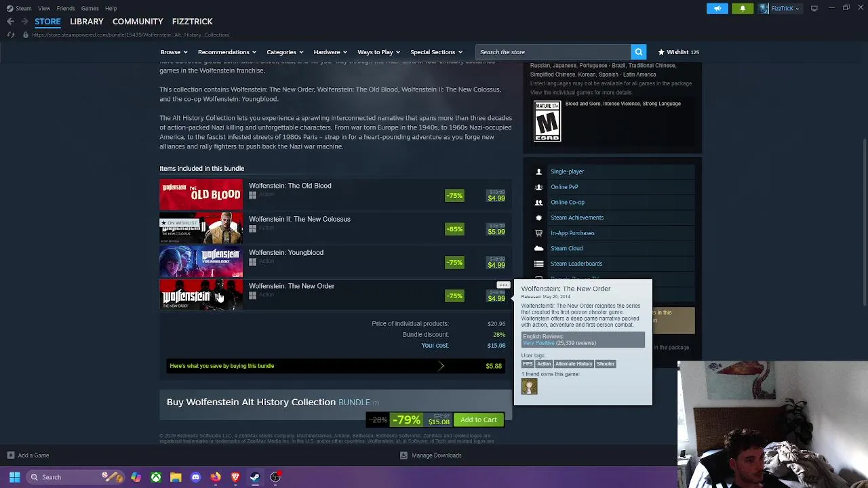Screen dimensions: 868x488
Task: Click the ESRB Mature 17+ rating badge
Action: (547, 121)
